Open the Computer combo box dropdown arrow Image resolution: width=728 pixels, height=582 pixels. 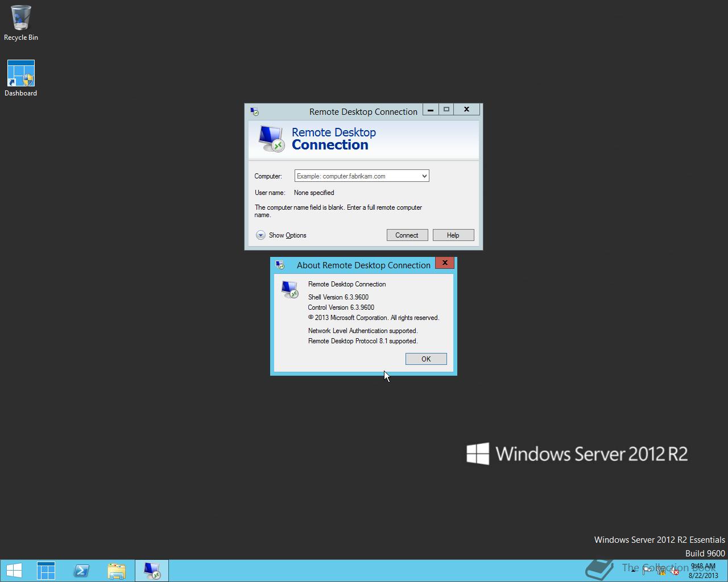coord(424,176)
